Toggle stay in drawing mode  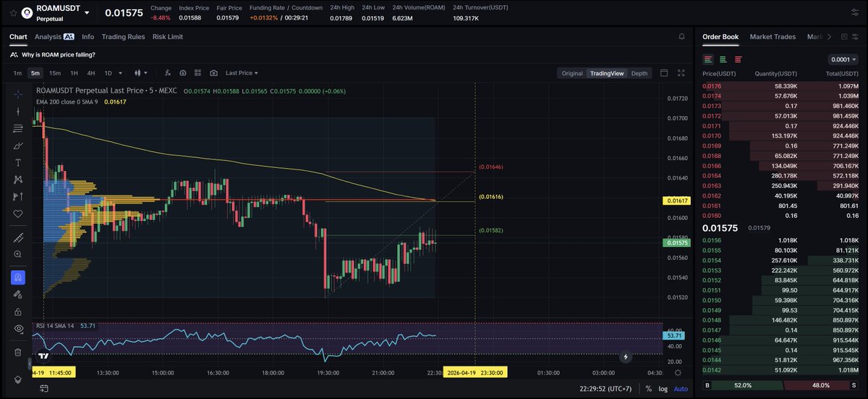[18, 295]
